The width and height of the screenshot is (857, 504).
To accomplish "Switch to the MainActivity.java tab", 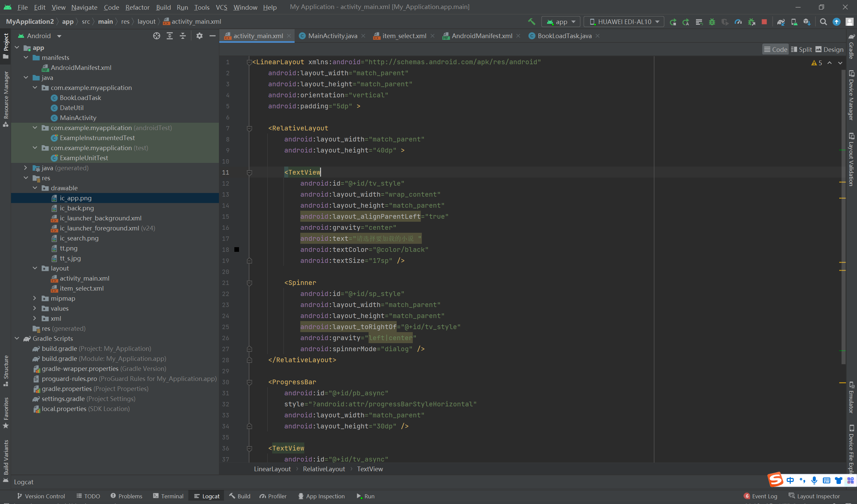I will (x=332, y=36).
